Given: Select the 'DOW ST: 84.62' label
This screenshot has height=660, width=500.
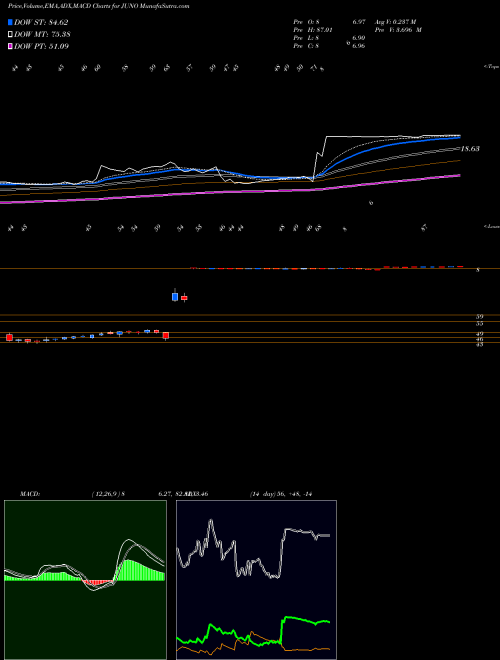Looking at the screenshot, I should [x=41, y=22].
